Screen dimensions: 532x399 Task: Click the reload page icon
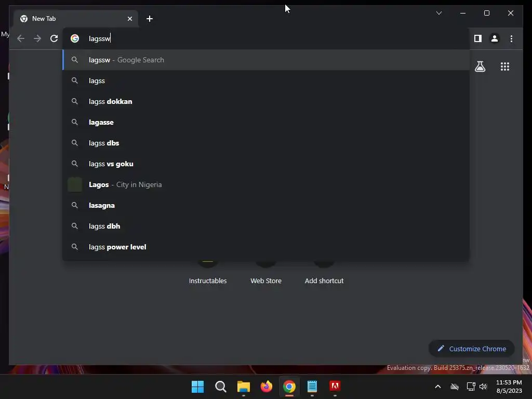coord(54,38)
